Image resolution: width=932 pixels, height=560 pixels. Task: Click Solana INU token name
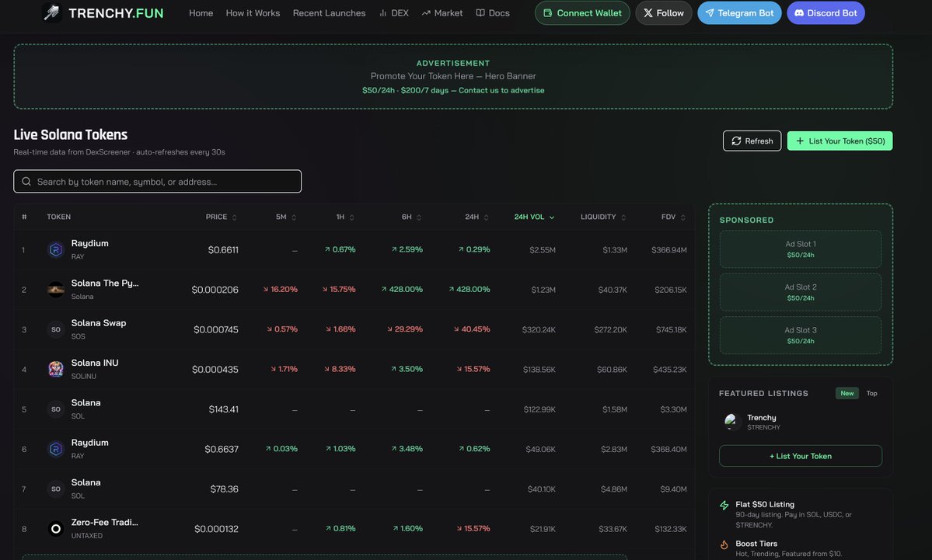(x=95, y=363)
